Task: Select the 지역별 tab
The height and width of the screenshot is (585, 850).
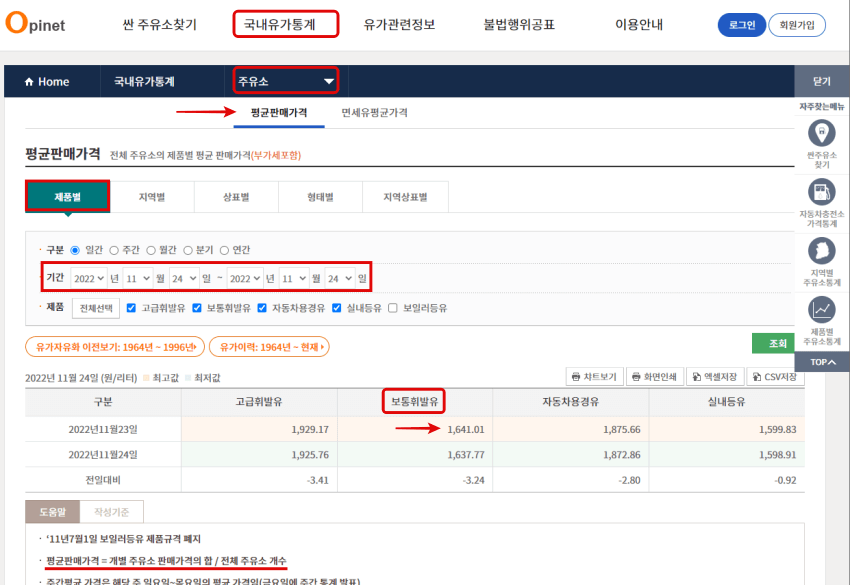Action: tap(152, 197)
